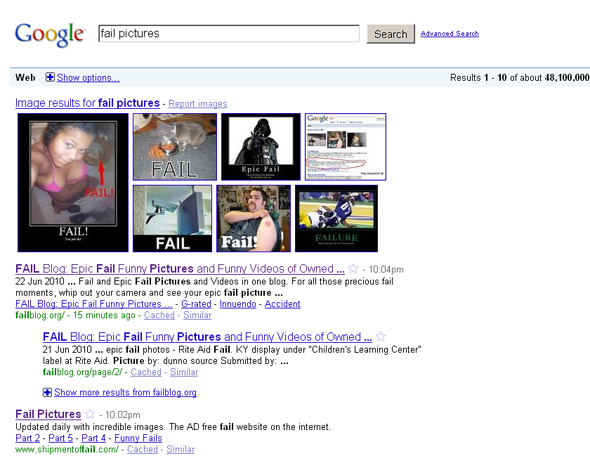Open Cached link for failblog.org/
Image resolution: width=590 pixels, height=456 pixels.
click(x=159, y=315)
